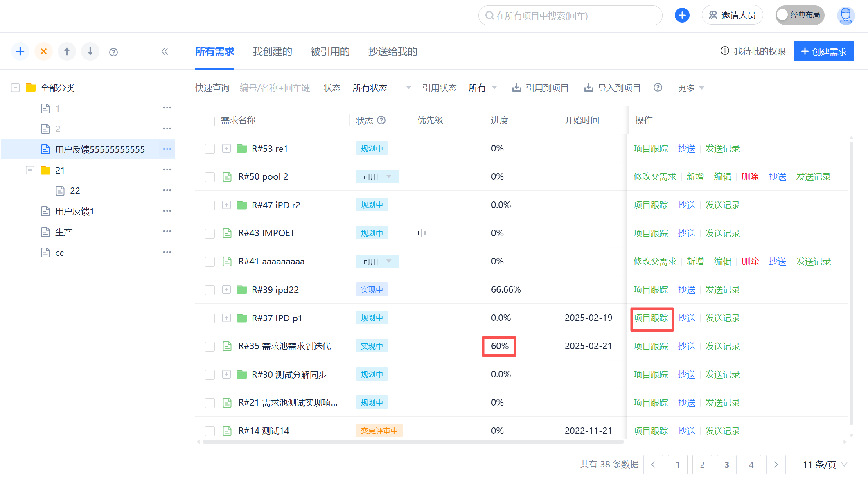
Task: Click the orange X delete-category icon
Action: (43, 52)
